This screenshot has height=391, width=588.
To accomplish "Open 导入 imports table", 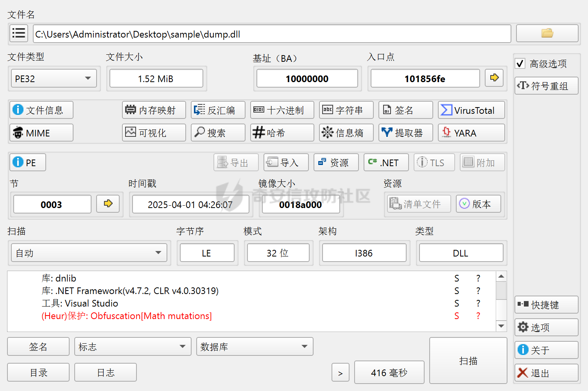I will click(286, 162).
